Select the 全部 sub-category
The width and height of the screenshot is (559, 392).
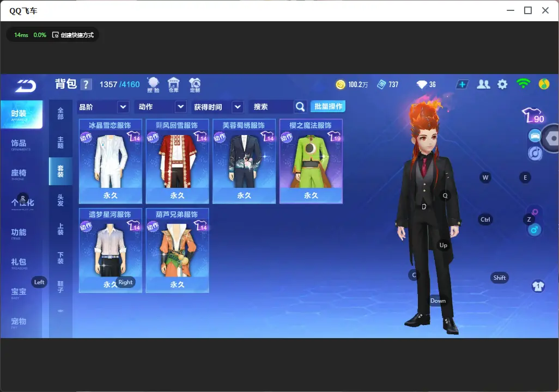pyautogui.click(x=60, y=113)
